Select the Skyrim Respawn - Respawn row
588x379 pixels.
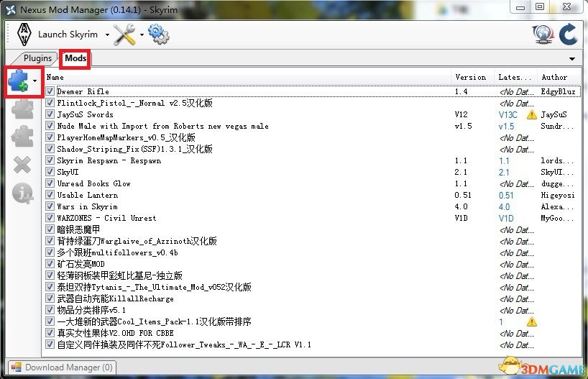tap(313, 160)
